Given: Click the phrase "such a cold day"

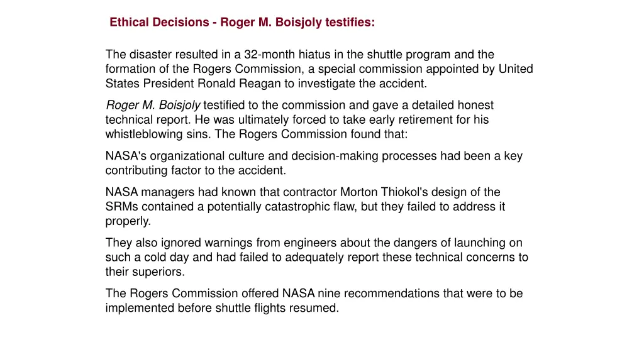Looking at the screenshot, I should point(143,257).
